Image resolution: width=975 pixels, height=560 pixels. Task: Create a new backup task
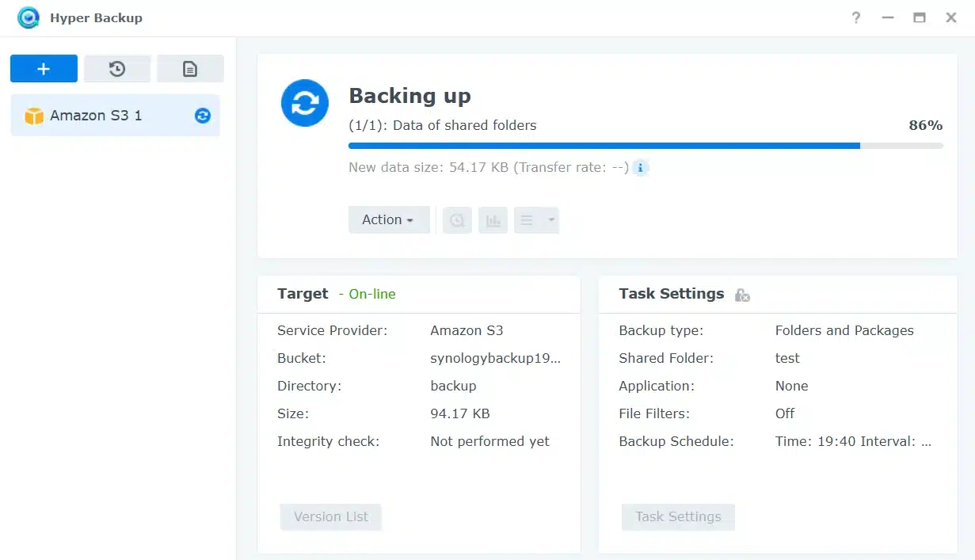click(44, 68)
